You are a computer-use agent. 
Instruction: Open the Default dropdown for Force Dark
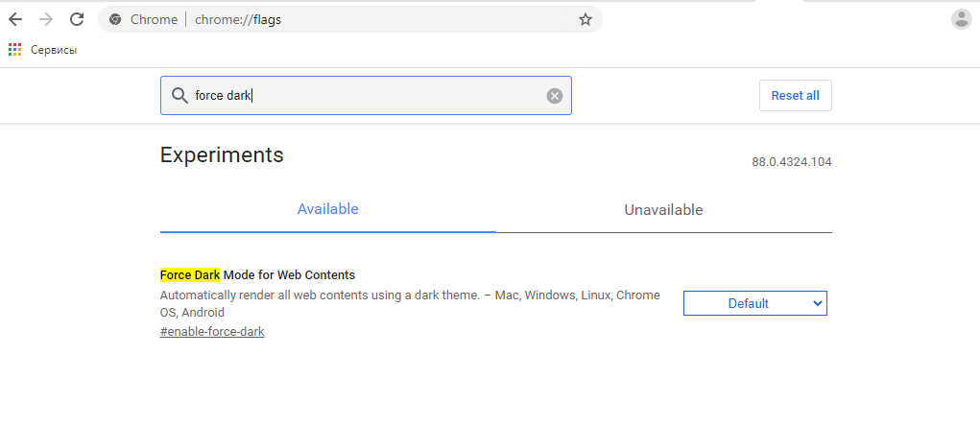pyautogui.click(x=755, y=303)
